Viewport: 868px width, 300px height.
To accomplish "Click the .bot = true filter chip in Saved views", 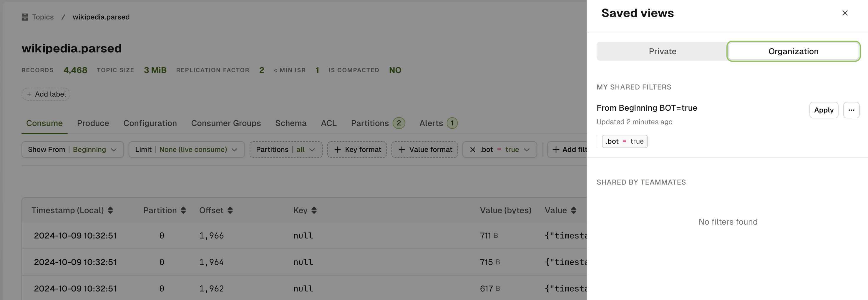I will coord(624,141).
